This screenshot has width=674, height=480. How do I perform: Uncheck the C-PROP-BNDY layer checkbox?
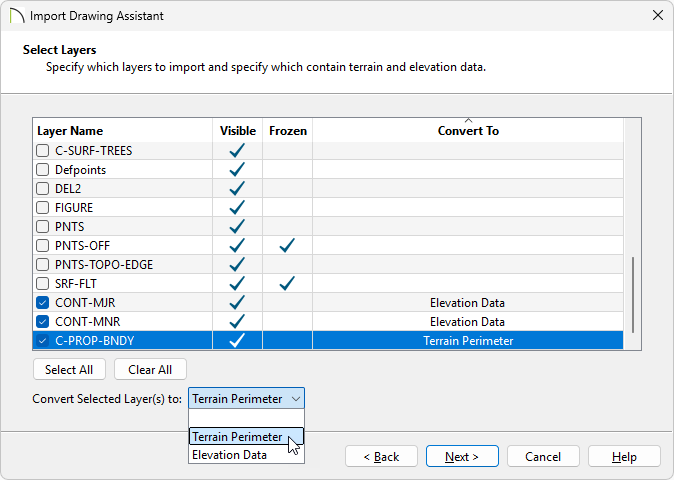(x=43, y=341)
